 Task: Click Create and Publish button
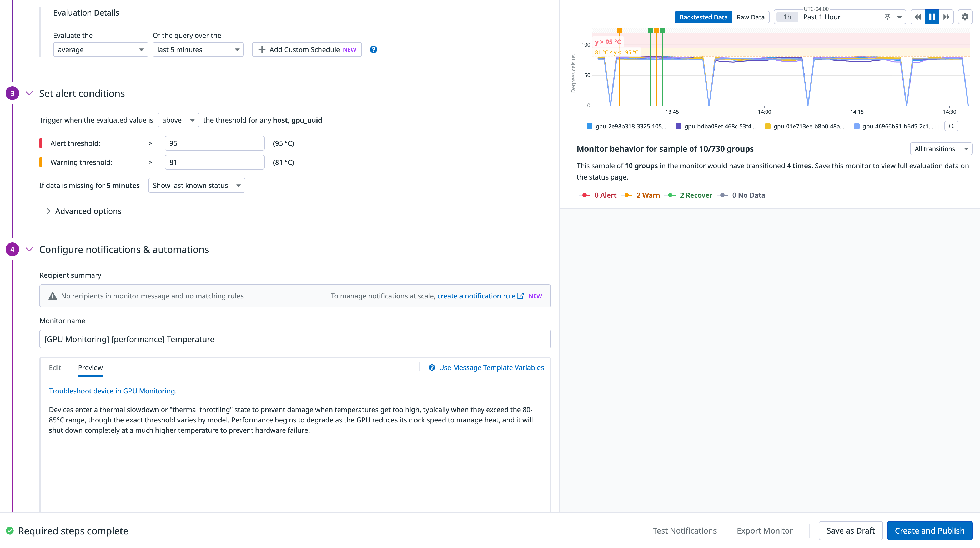pos(929,530)
